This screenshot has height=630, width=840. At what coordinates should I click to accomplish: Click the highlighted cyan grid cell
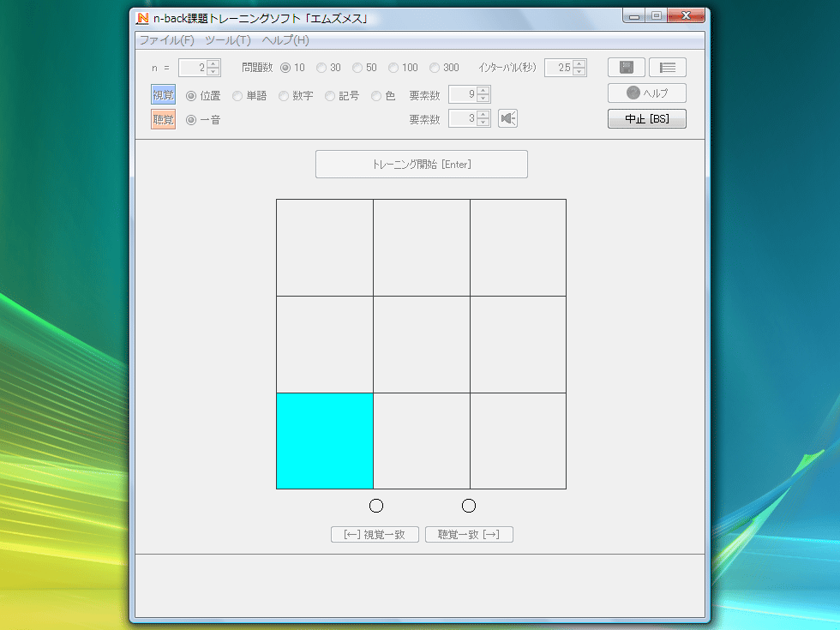point(325,441)
